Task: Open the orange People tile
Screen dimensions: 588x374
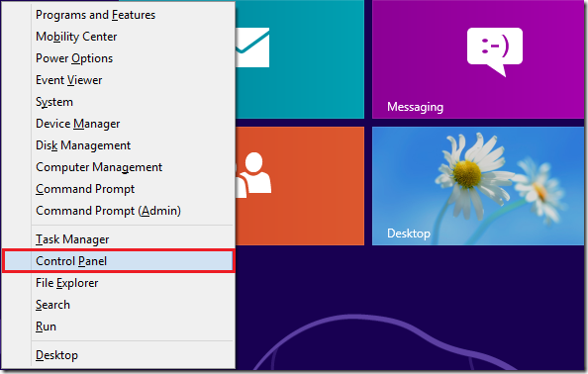Action: (300, 186)
